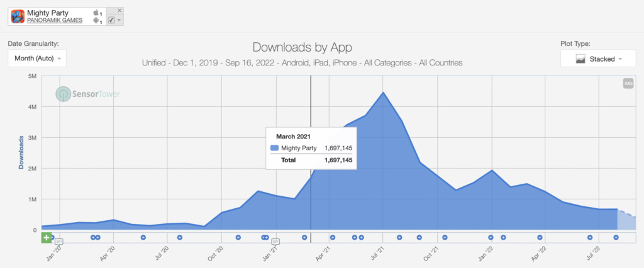Add an event with the green plus button
This screenshot has height=268, width=644.
tap(47, 238)
